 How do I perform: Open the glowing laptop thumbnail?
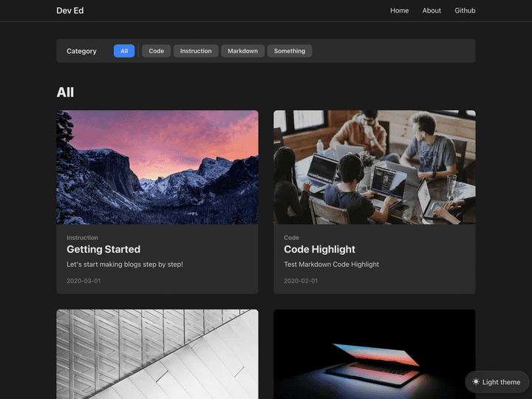pos(375,355)
